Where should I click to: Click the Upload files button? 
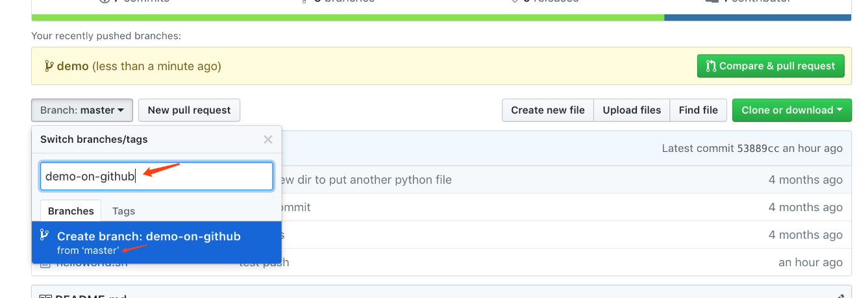click(631, 110)
